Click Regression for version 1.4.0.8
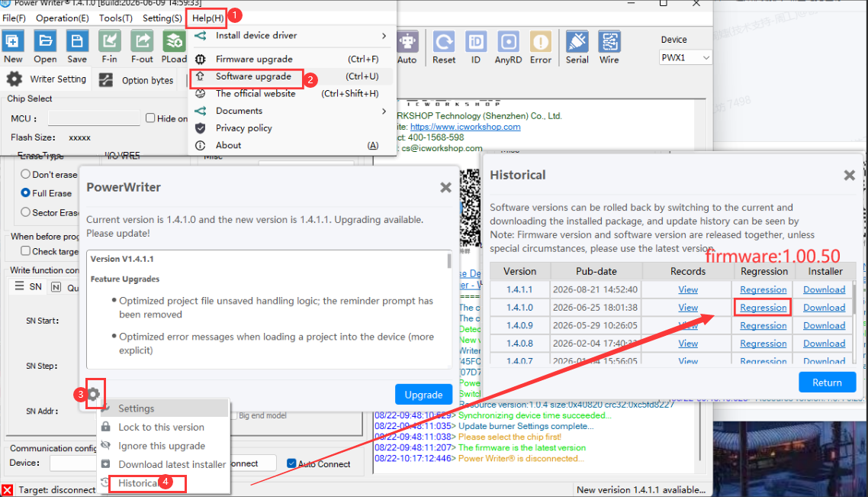Screen dimensions: 868x497 [x=763, y=344]
